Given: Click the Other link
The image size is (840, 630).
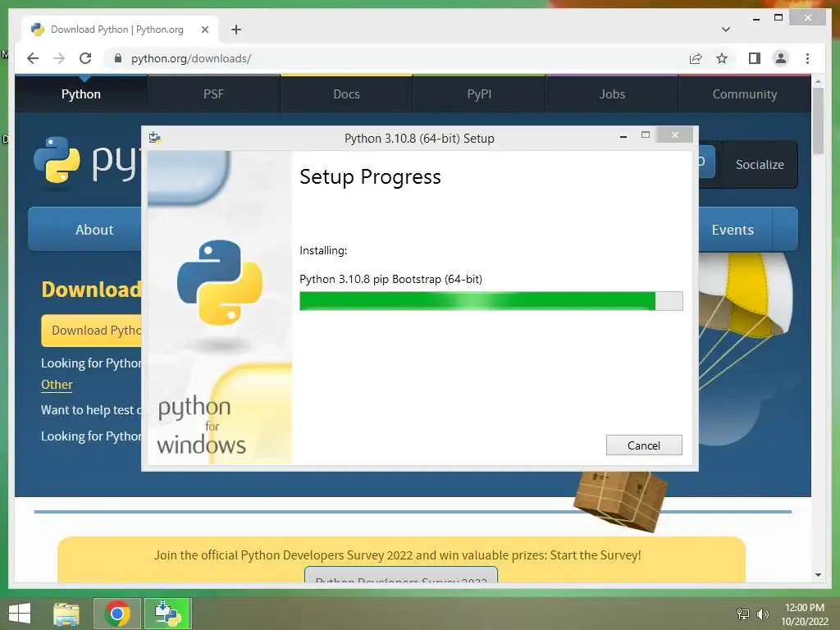Looking at the screenshot, I should coord(57,385).
